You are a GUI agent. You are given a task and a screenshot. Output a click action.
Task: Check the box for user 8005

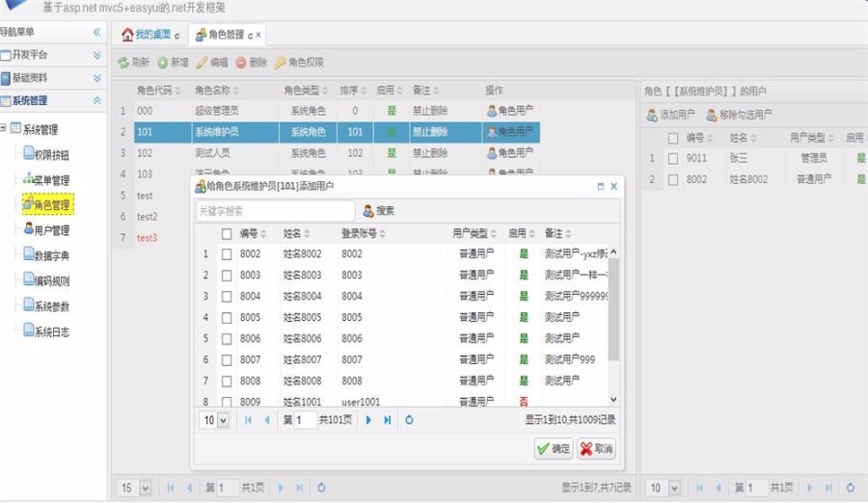227,318
